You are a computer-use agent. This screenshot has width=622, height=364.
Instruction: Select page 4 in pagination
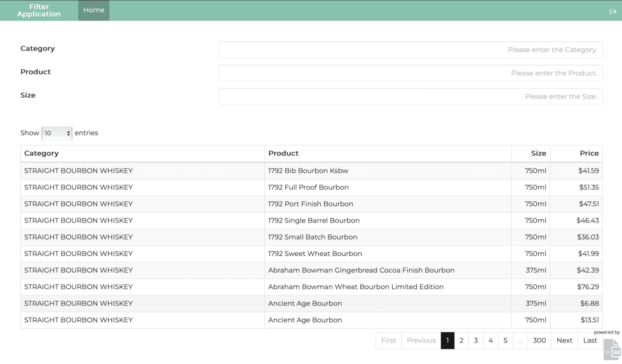[490, 340]
